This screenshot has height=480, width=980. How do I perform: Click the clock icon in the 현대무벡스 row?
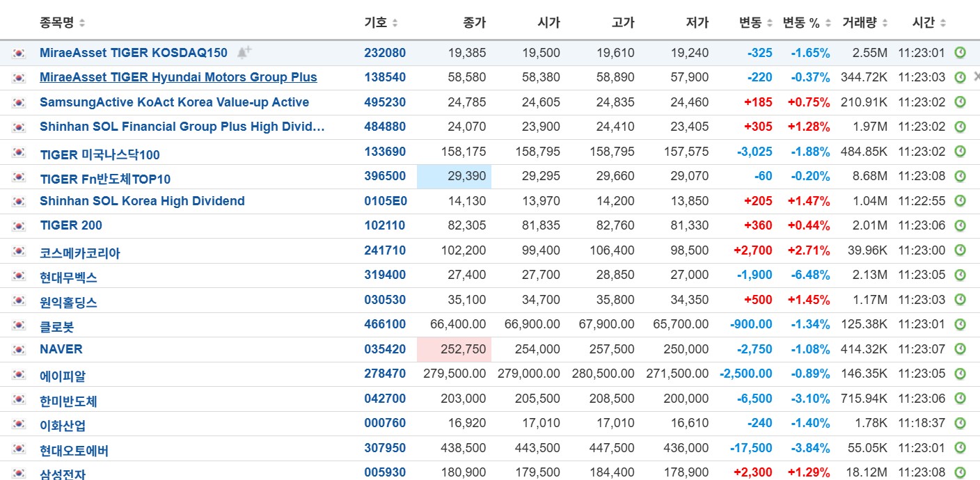[960, 275]
